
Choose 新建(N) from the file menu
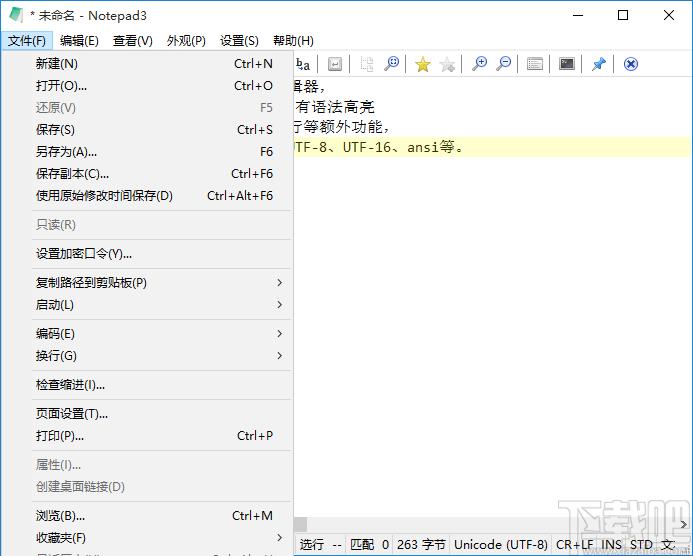(x=147, y=64)
